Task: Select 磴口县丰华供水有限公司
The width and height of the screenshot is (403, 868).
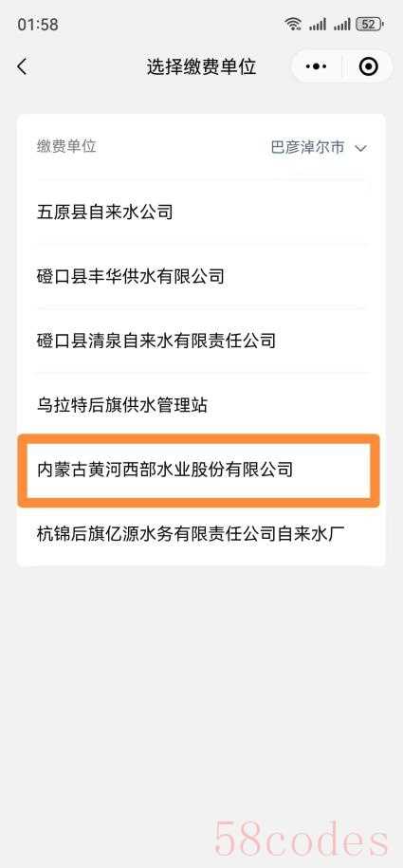Action: click(x=201, y=276)
